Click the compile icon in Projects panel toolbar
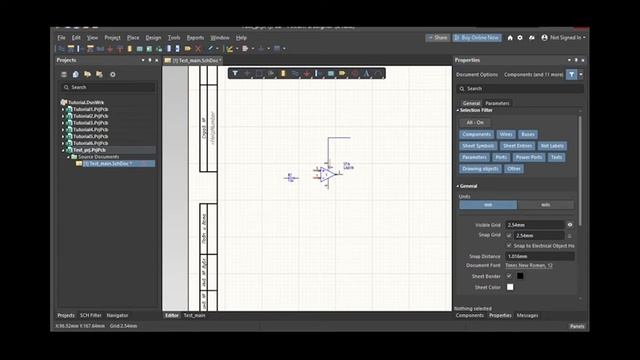640x360 pixels. pyautogui.click(x=76, y=74)
